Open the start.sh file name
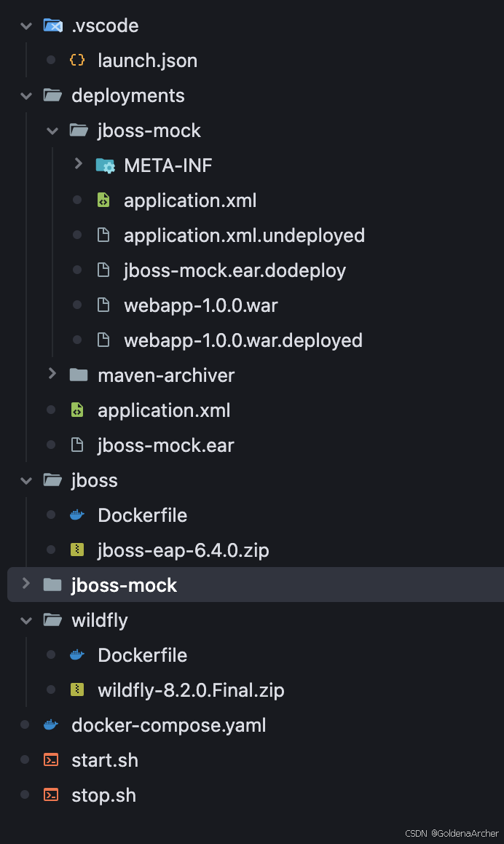The image size is (504, 844). coord(105,761)
